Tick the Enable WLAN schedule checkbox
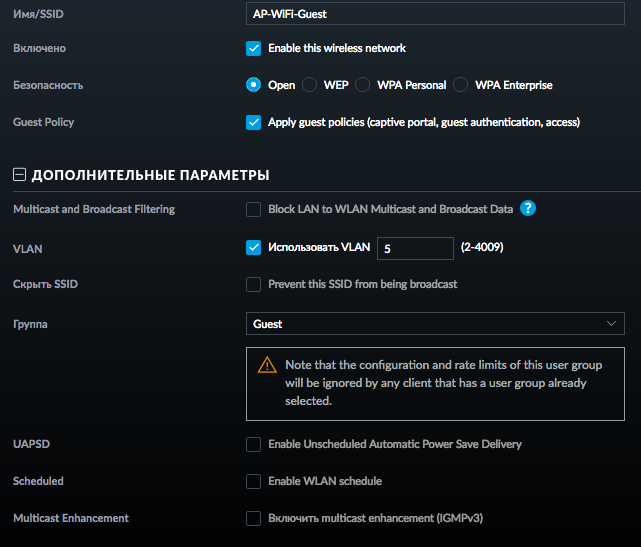641x547 pixels. pyautogui.click(x=253, y=481)
